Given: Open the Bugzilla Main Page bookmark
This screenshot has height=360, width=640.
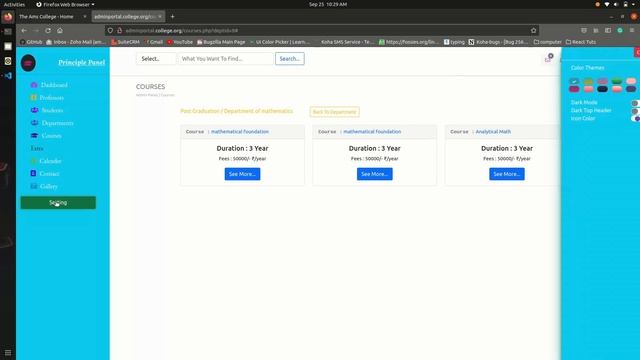Looking at the screenshot, I should point(221,42).
